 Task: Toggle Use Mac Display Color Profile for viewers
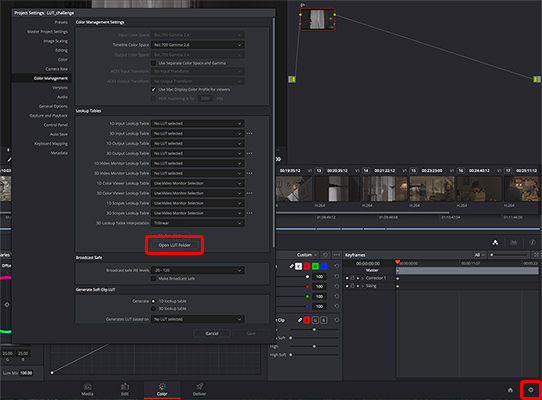(153, 89)
